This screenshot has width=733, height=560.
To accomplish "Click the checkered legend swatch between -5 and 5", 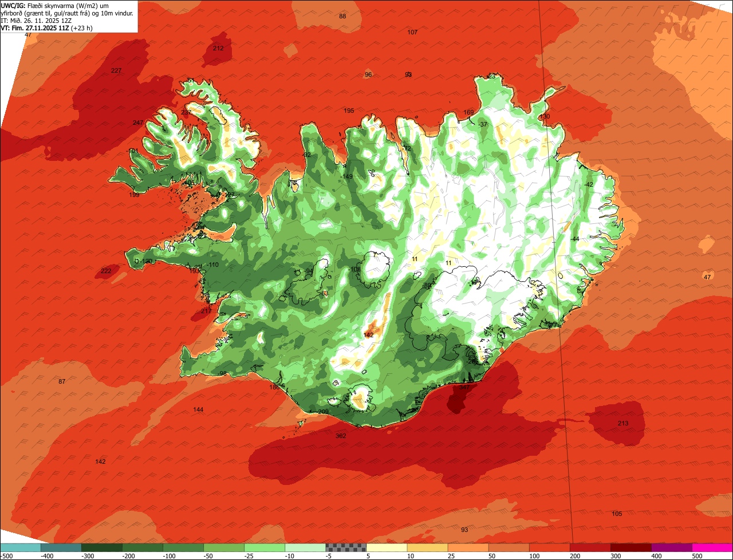I will click(x=346, y=547).
